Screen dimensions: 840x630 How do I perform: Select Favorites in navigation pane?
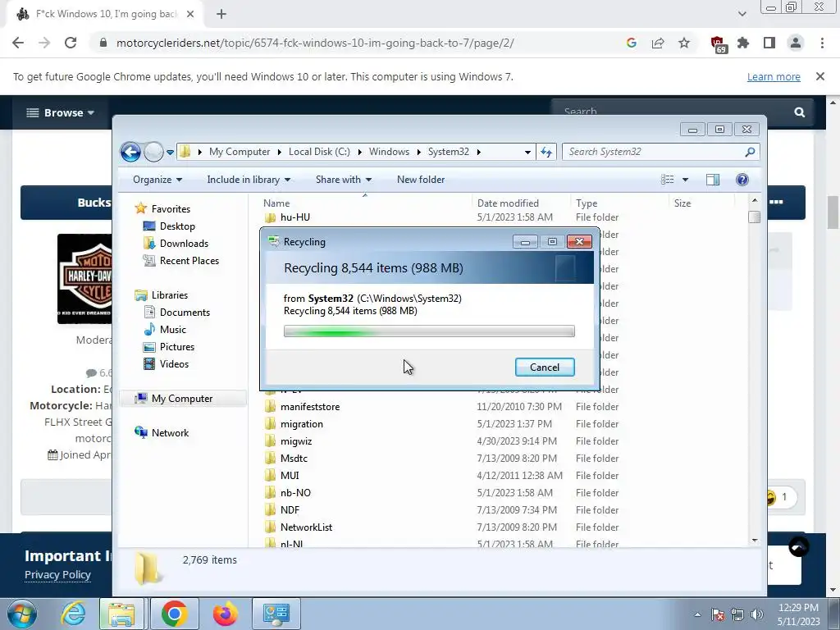click(x=171, y=209)
